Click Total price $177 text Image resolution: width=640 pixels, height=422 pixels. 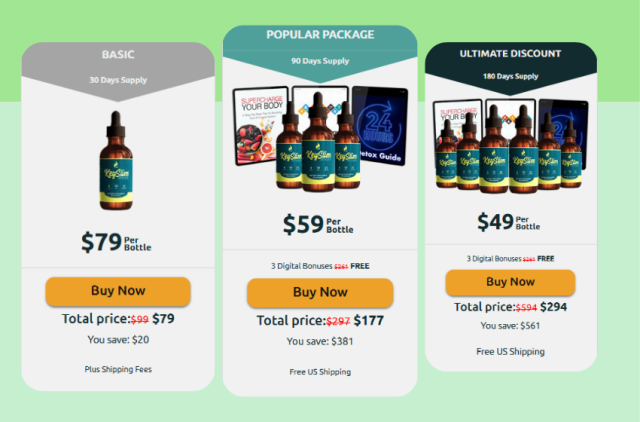[320, 321]
